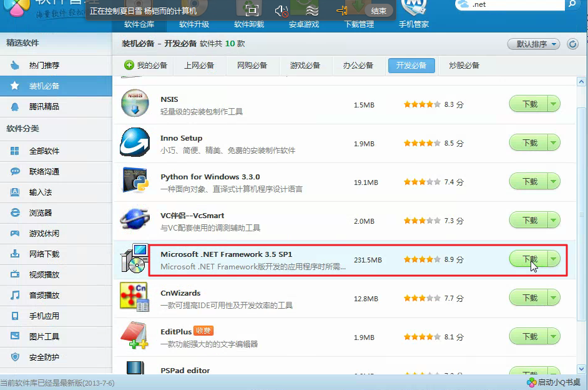Open the 网络下载 category
Image resolution: width=588 pixels, height=390 pixels.
pos(56,254)
